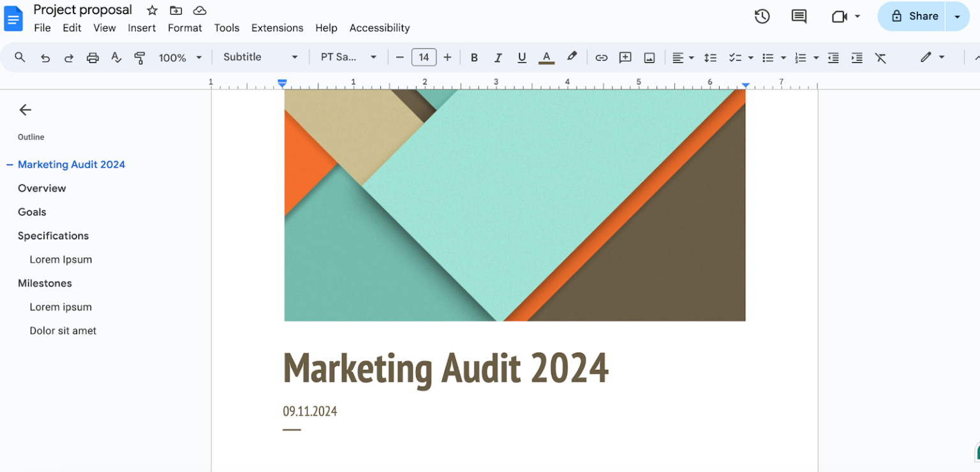Open the zoom level dropdown
Screen dimensions: 980x472
pos(181,57)
